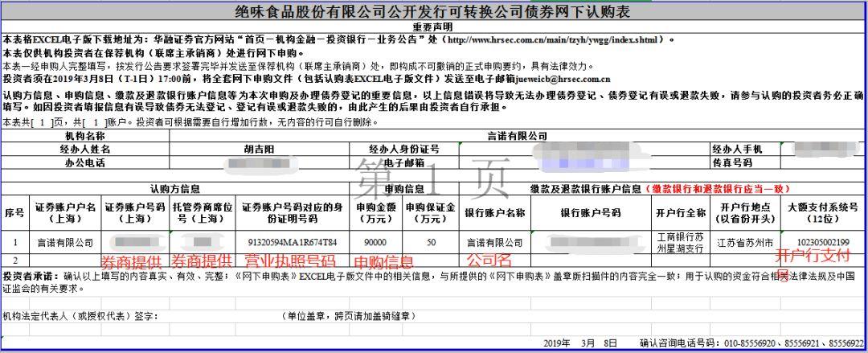Select the 单位盖章，跨页请加盖骑缝章 note
Viewport: 868px width, 353px height.
click(349, 317)
